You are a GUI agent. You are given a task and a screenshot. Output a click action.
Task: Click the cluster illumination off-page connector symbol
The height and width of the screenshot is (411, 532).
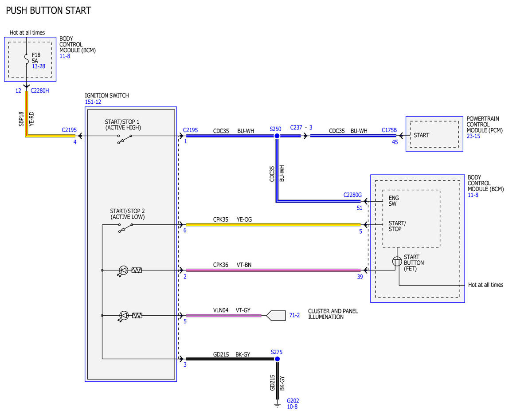point(276,315)
